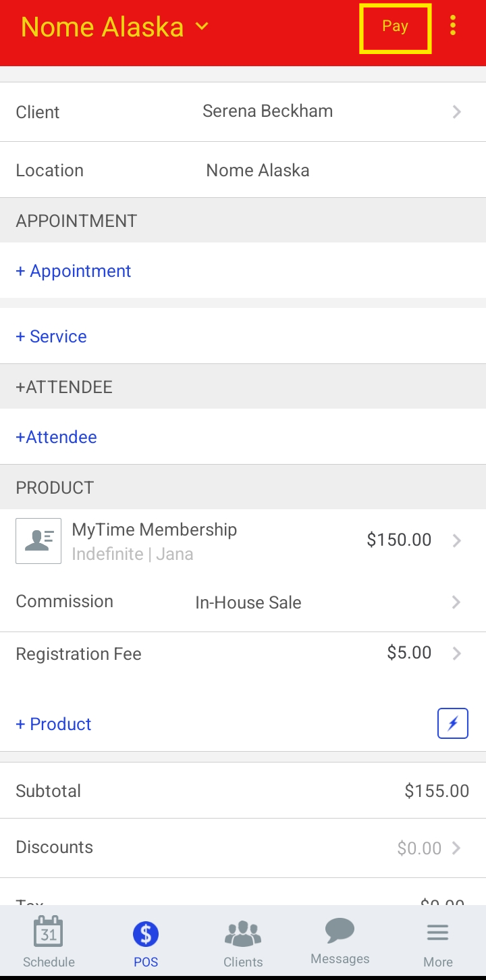Viewport: 486px width, 980px height.
Task: Go to the Clients tab
Action: coord(243,942)
